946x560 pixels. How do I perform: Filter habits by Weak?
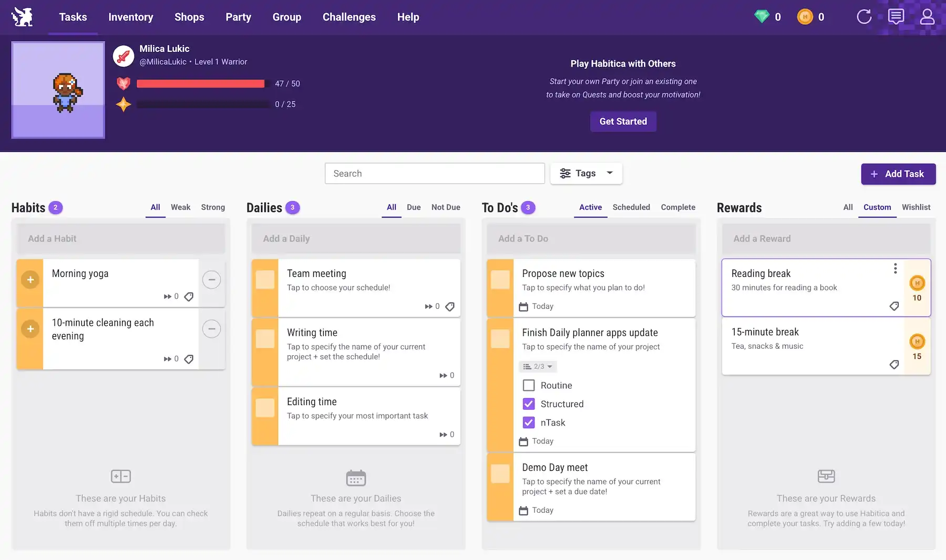tap(180, 208)
